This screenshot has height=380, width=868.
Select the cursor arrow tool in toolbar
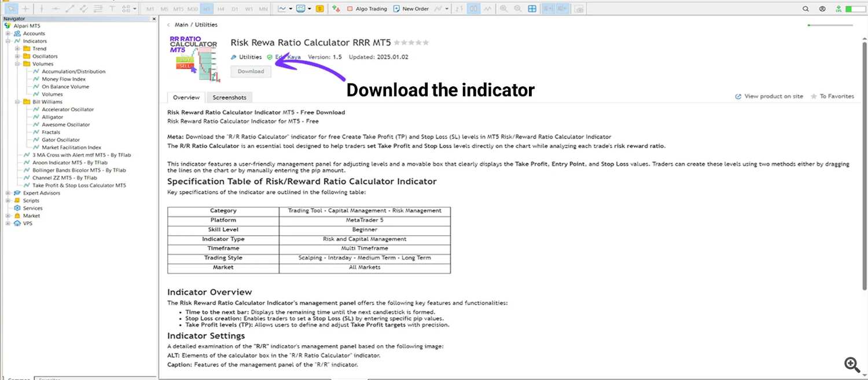point(10,9)
